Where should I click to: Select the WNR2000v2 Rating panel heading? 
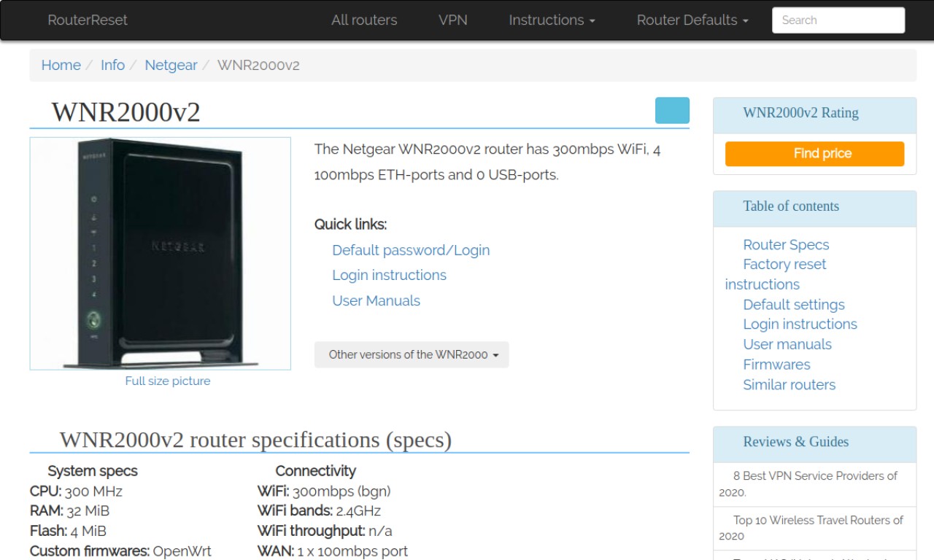click(800, 113)
